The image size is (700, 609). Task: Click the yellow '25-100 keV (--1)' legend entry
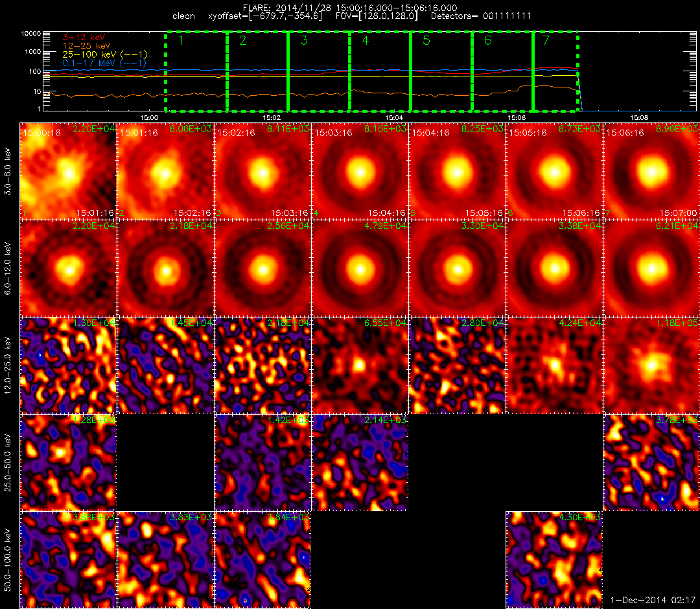pos(104,54)
